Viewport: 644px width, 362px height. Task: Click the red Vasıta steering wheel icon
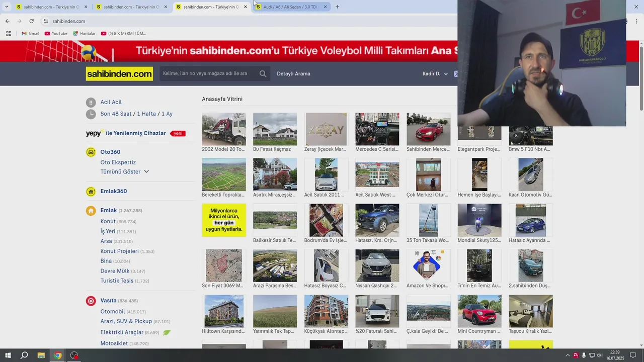pos(91,301)
